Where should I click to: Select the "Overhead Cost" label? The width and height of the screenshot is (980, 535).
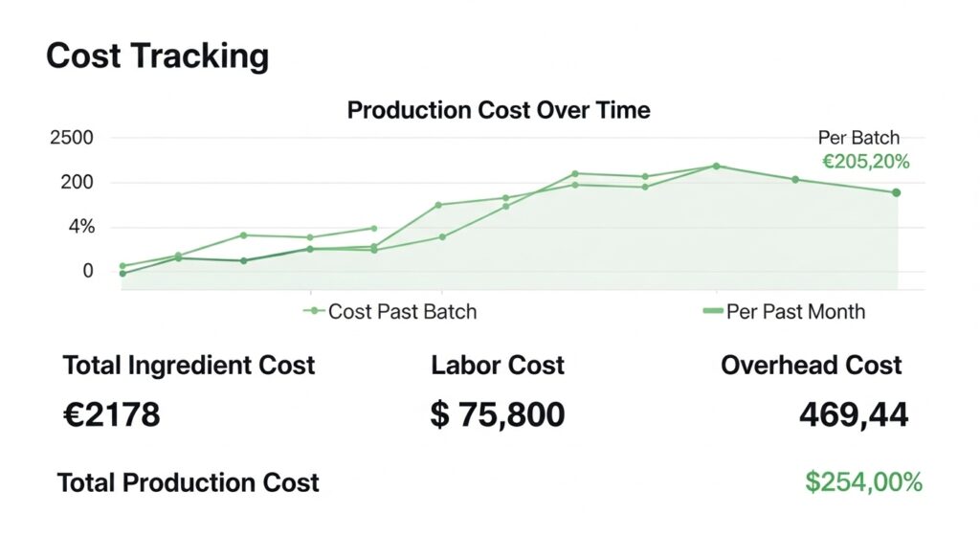[x=811, y=365]
